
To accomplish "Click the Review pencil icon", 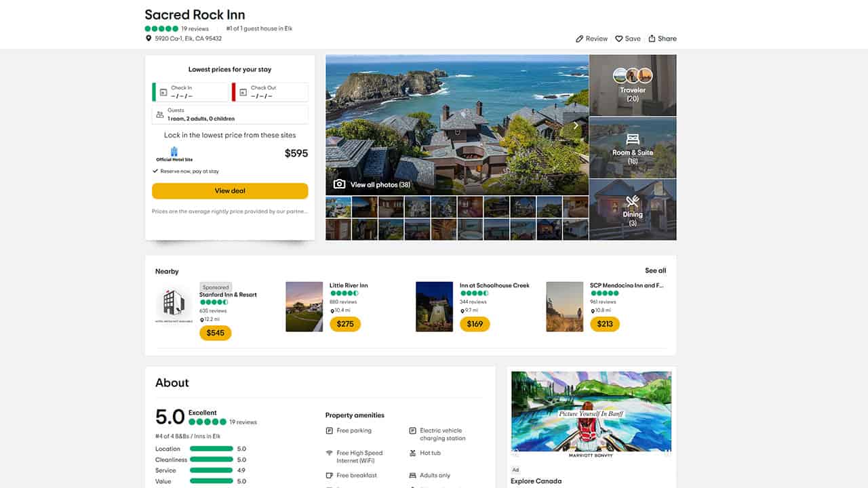I will tap(580, 39).
